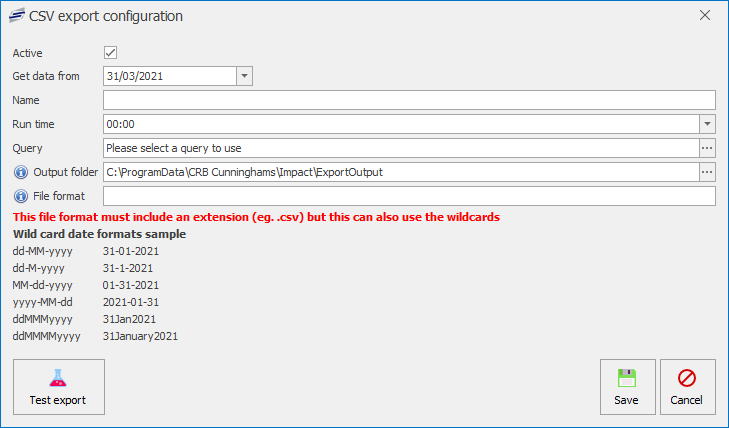729x428 pixels.
Task: Click the Output folder path field
Action: (x=400, y=172)
